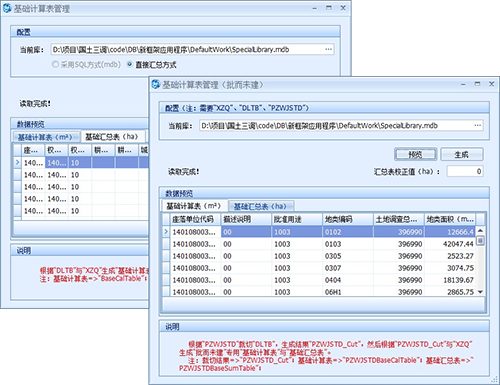Close the front 批而未建 window
This screenshot has height=385, width=500.
click(491, 84)
